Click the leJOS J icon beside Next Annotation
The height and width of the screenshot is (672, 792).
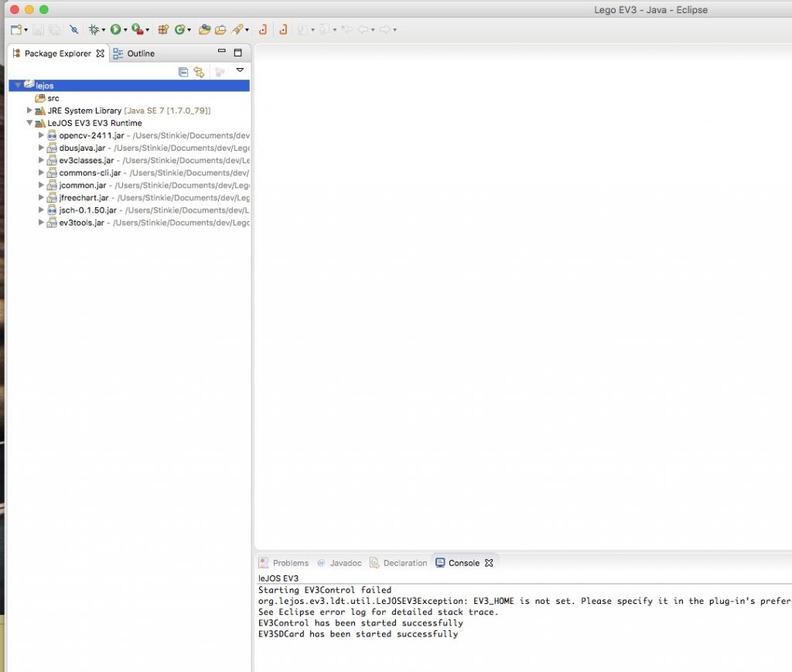point(283,30)
